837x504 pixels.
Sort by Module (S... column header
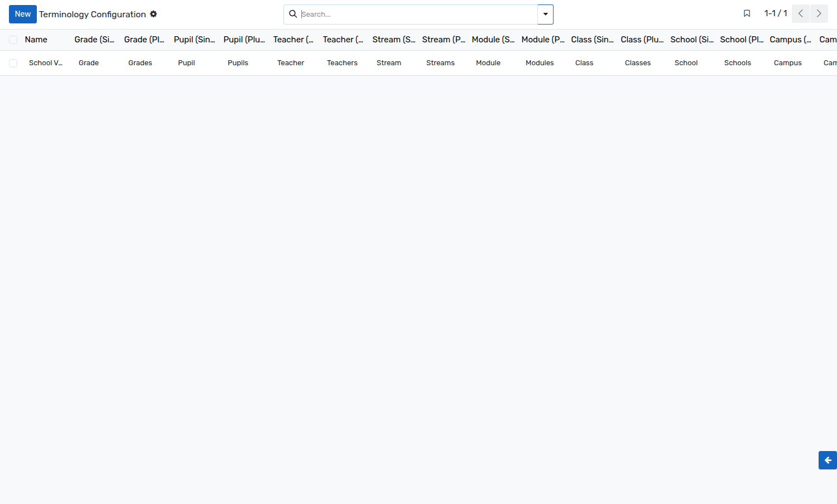tap(493, 40)
